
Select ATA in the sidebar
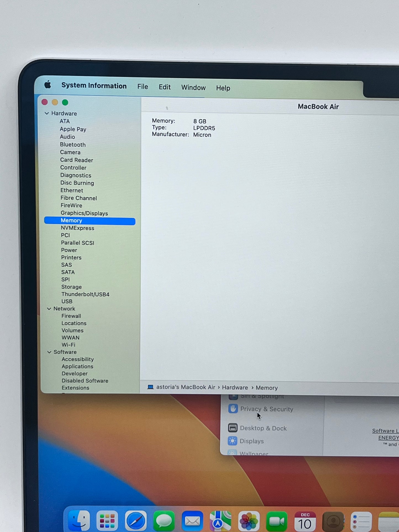pyautogui.click(x=65, y=121)
